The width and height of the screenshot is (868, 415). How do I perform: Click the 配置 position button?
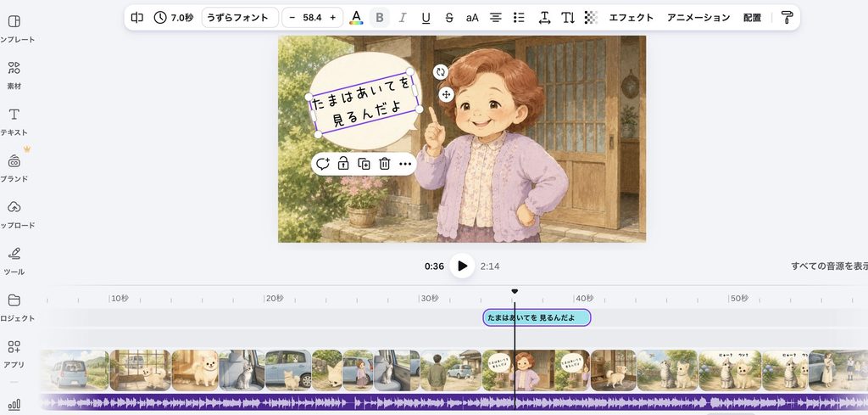(752, 18)
